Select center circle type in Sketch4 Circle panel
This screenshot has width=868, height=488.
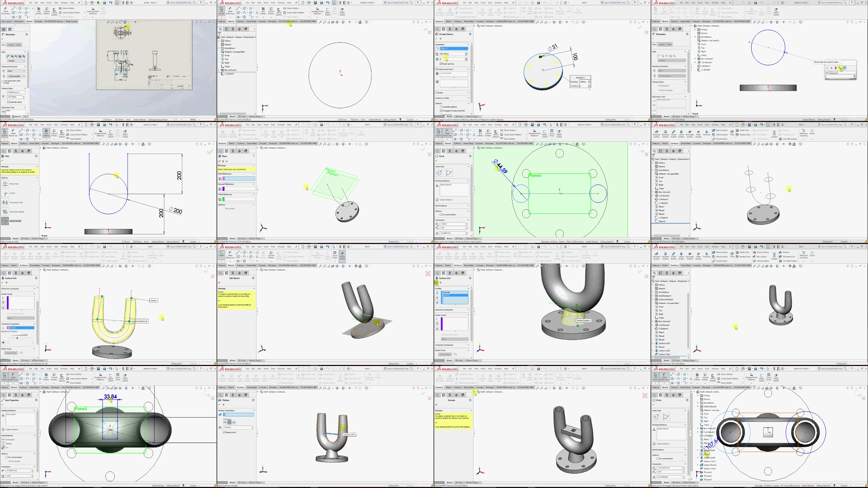pyautogui.click(x=439, y=173)
